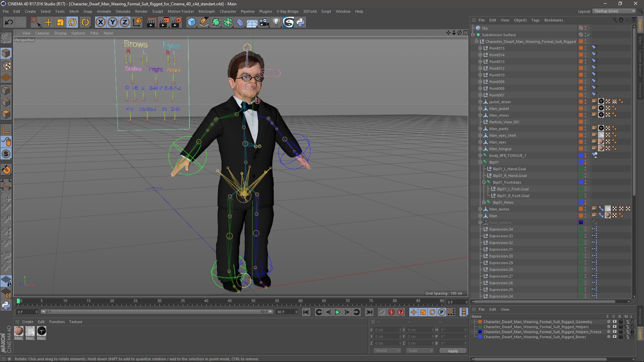Toggle X-axis lock

[x=100, y=22]
